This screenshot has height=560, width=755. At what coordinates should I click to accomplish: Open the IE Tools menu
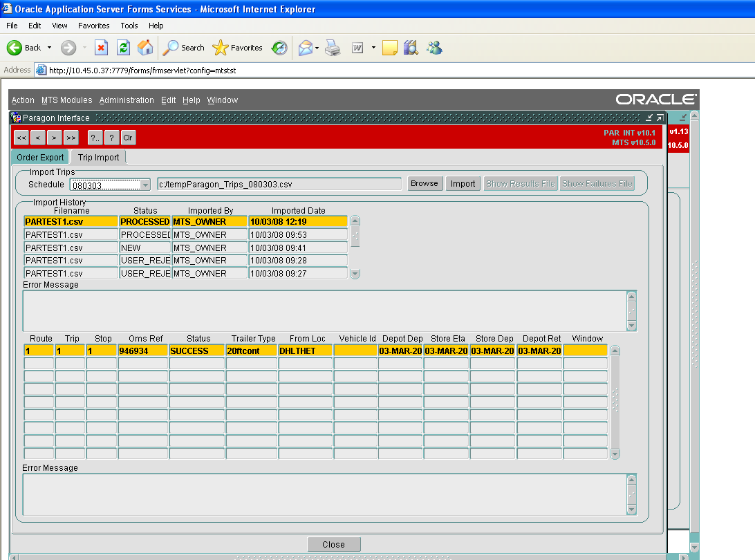pos(129,26)
